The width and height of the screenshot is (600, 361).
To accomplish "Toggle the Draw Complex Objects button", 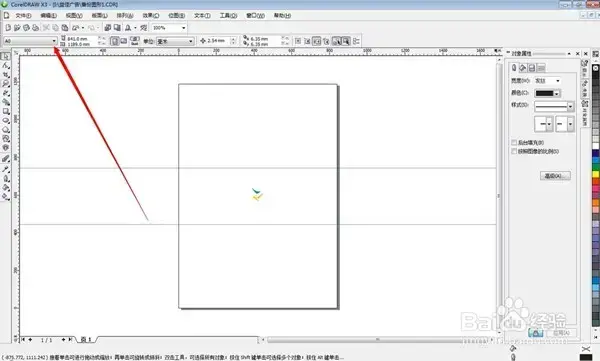I will (336, 41).
